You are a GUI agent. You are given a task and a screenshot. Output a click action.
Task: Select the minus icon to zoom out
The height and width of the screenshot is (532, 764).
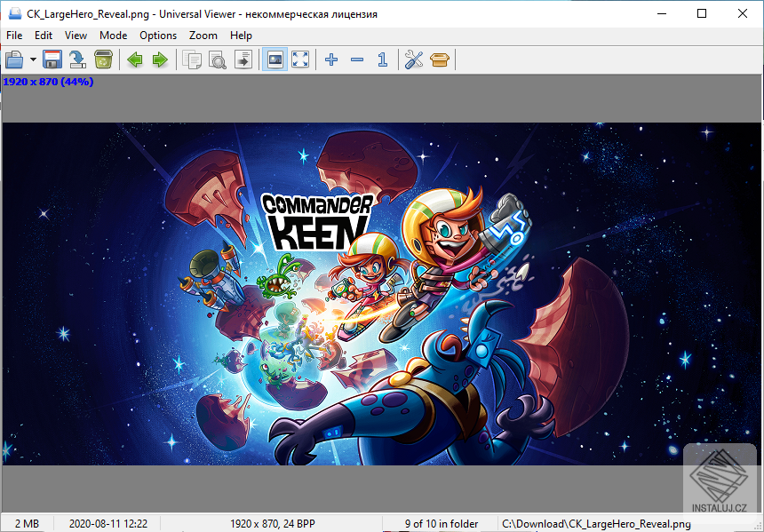tap(356, 60)
